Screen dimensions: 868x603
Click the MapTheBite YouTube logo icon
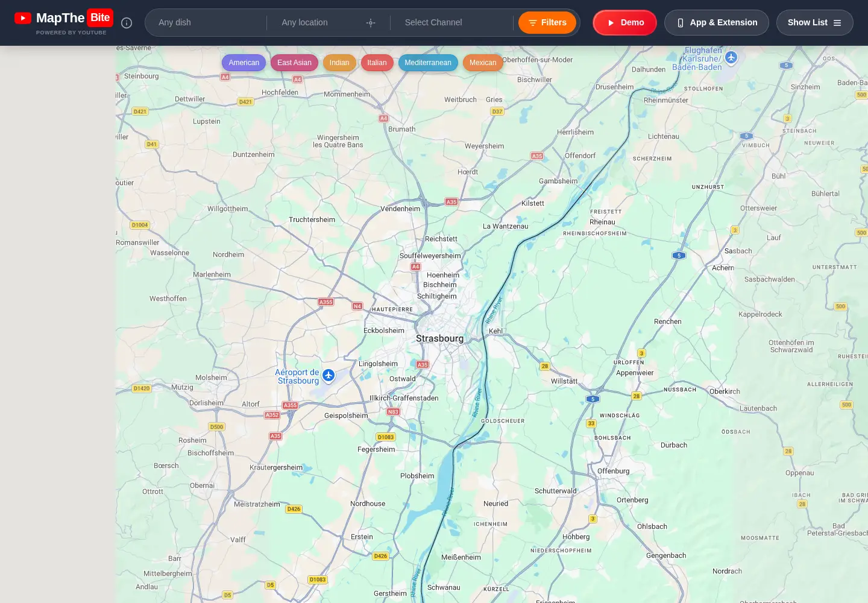click(x=23, y=18)
